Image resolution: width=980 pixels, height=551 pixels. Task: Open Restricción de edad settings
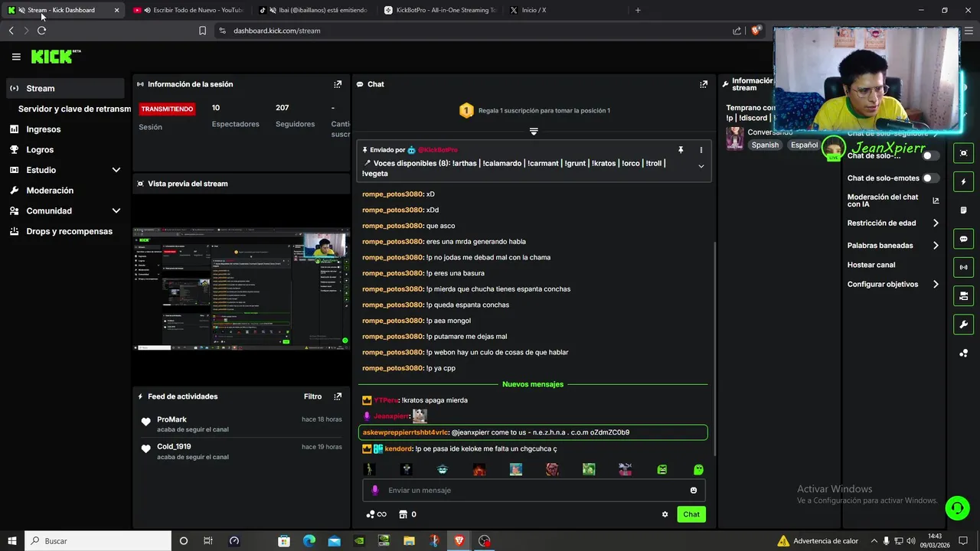pos(893,223)
